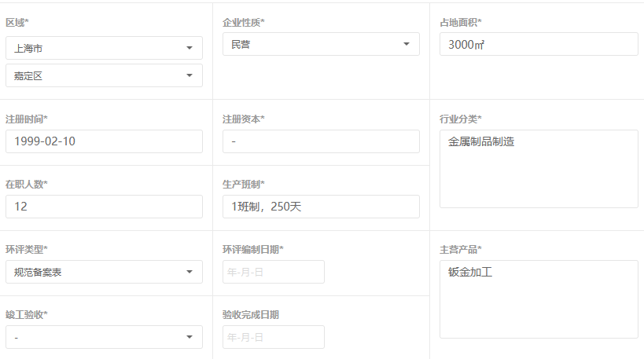Expand the 环评类型 dropdown showing 规范备案表
Screen dimensions: 644x359
pyautogui.click(x=104, y=272)
